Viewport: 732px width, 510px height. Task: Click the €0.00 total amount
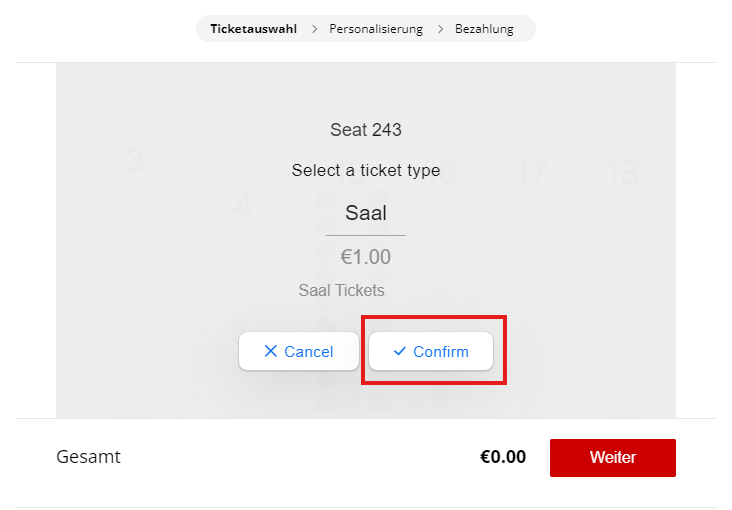(x=503, y=457)
